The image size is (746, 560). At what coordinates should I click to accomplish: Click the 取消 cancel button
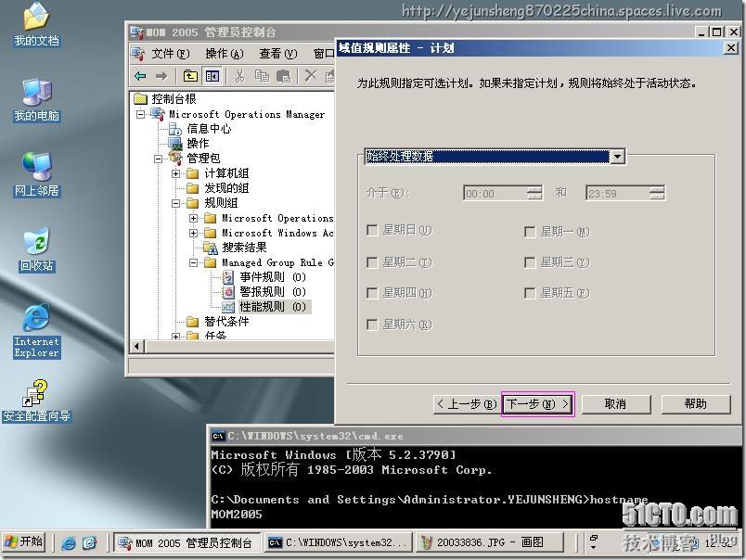[616, 404]
